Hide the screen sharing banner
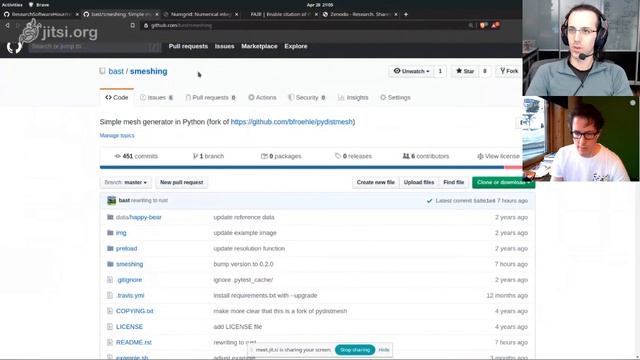 384,350
